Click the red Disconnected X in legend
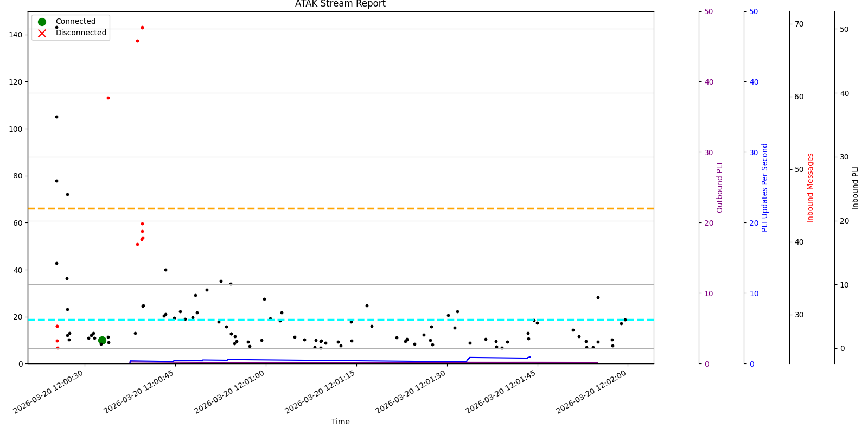The width and height of the screenshot is (868, 434). click(x=42, y=33)
